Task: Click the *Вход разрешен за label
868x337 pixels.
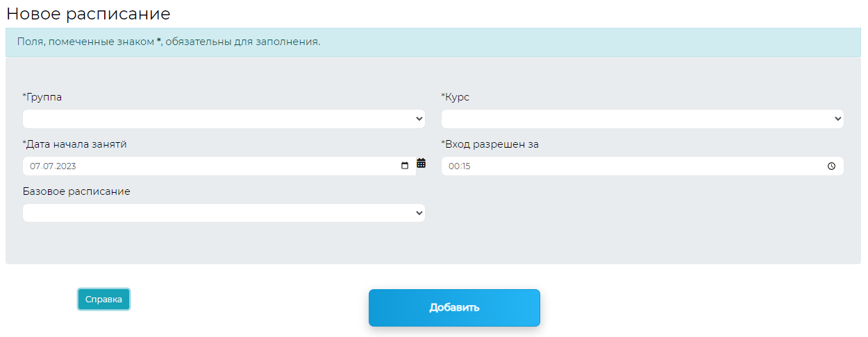Action: pyautogui.click(x=490, y=144)
